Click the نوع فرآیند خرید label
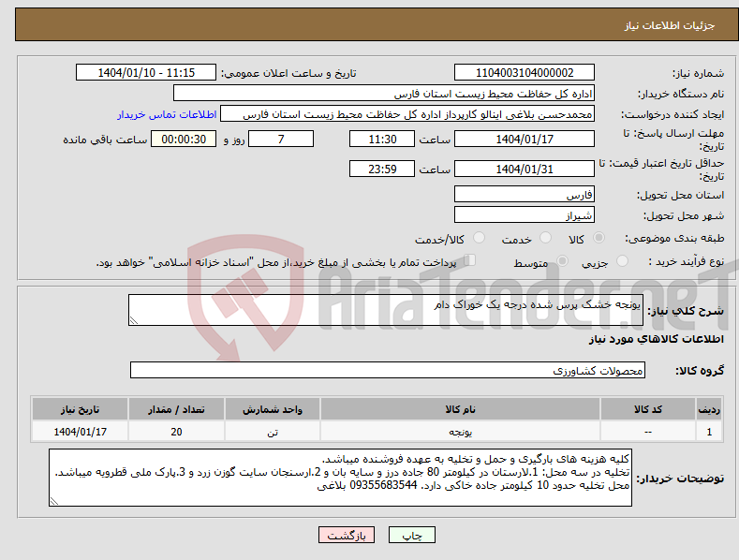 687,261
